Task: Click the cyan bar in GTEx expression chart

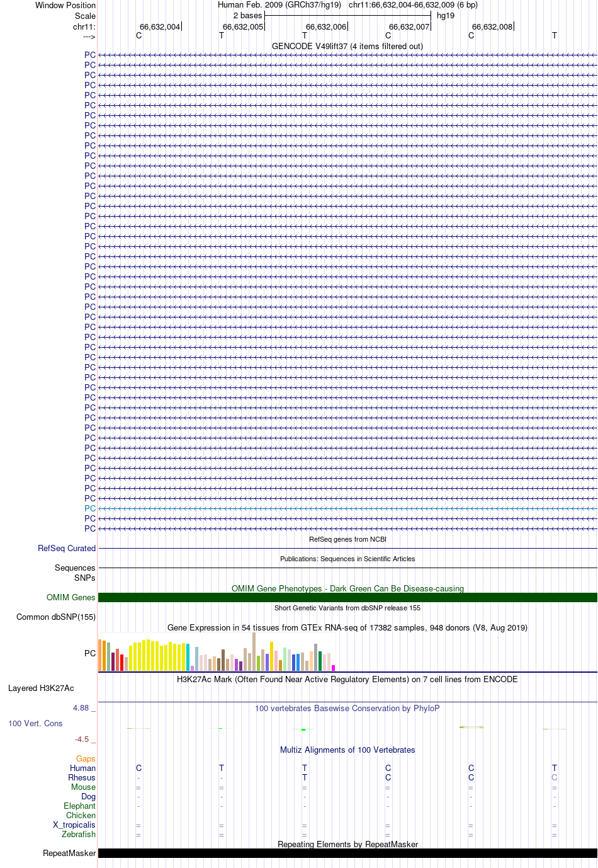Action: coord(188,657)
